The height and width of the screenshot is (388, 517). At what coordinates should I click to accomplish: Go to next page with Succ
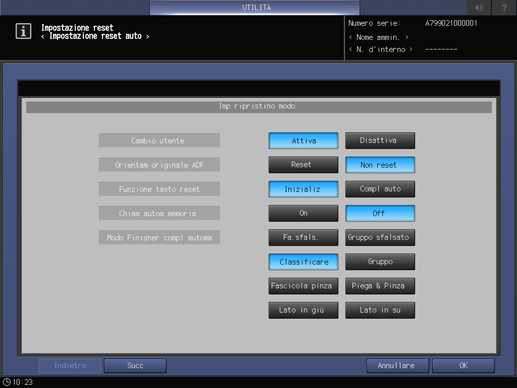click(x=135, y=366)
